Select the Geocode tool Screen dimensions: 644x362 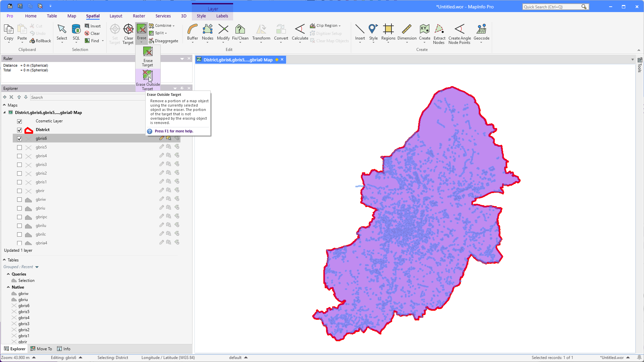click(x=481, y=33)
